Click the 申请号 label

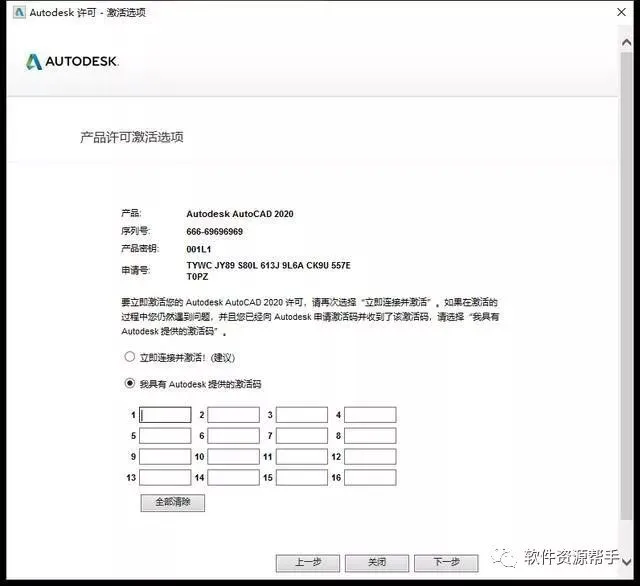136,270
